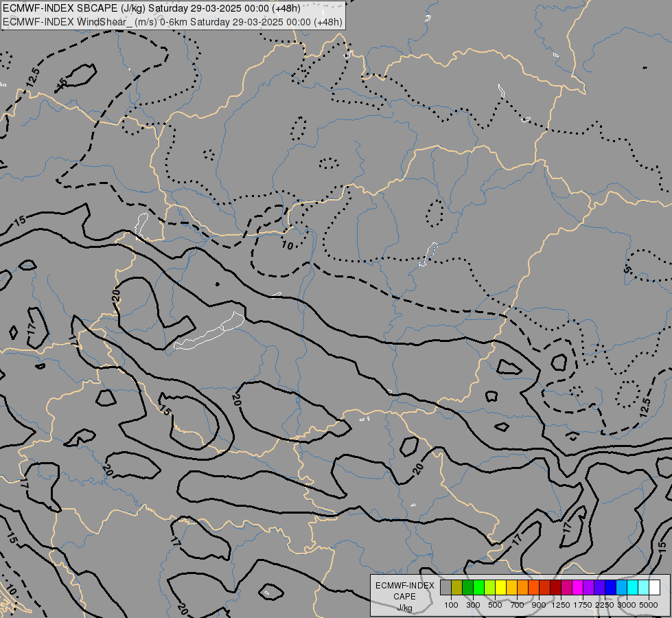
Task: Click the light blue swatch before 3000
Action: (621, 588)
